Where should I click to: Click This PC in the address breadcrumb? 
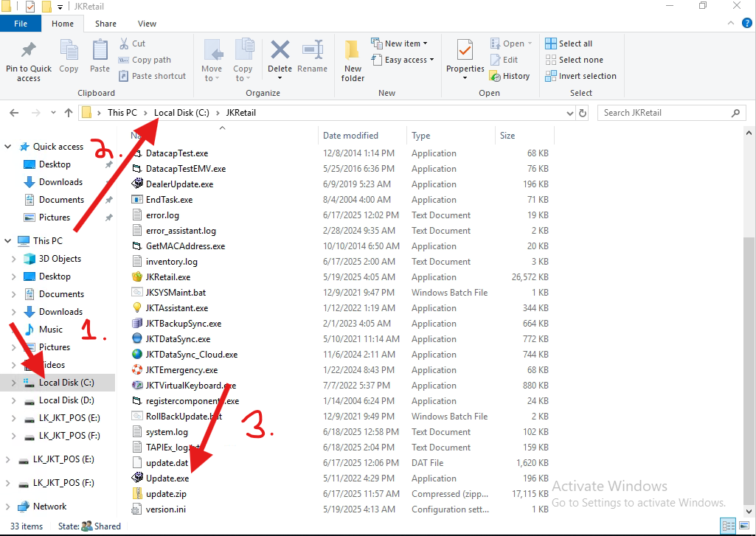coord(122,113)
